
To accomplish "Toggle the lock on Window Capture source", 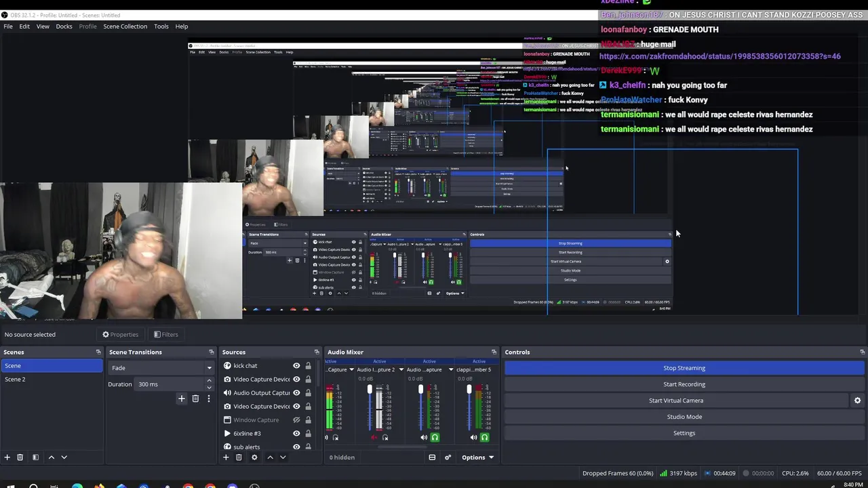I will point(308,420).
